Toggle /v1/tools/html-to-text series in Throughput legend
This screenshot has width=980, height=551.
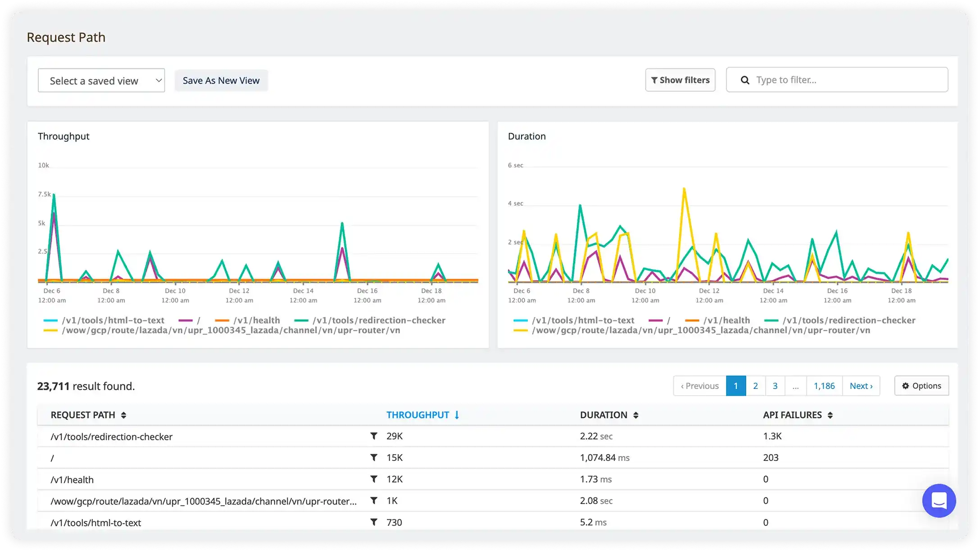113,321
